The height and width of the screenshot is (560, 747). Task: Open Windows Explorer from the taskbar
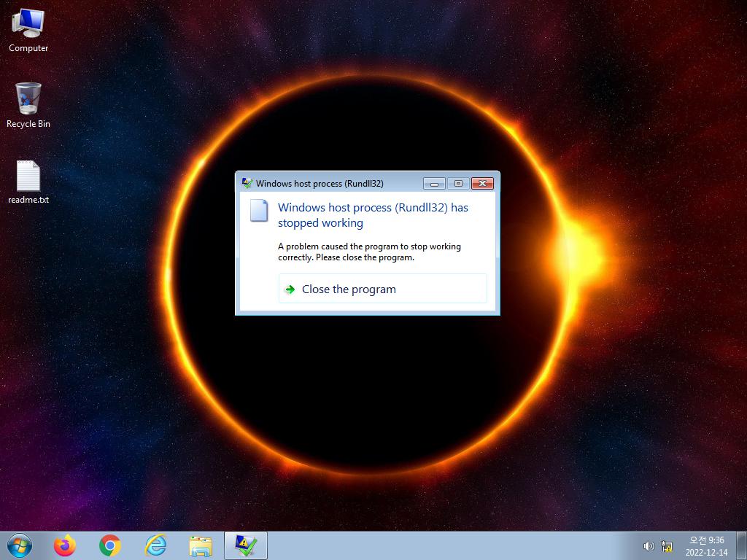(201, 546)
